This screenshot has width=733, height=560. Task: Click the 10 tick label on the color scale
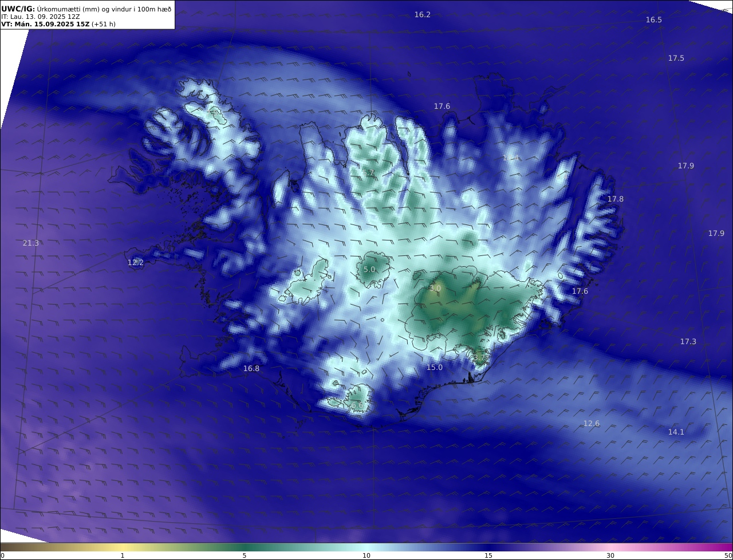point(366,555)
